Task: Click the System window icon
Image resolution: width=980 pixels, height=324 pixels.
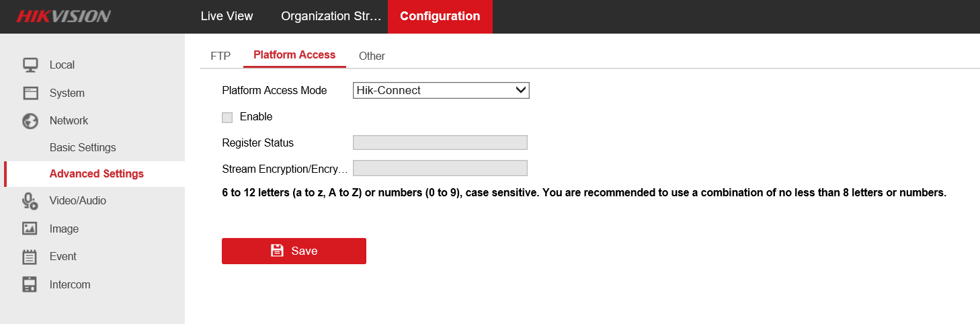Action: click(30, 93)
